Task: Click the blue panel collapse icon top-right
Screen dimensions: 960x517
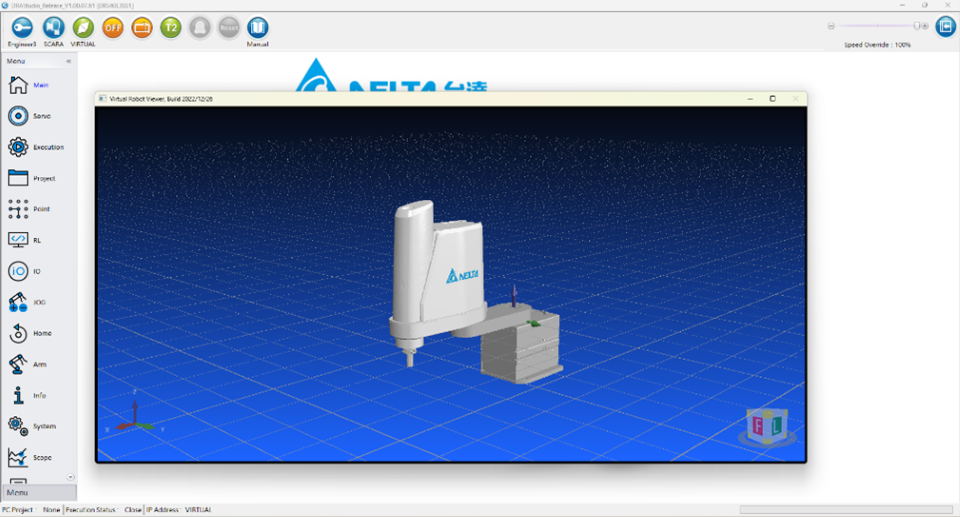Action: pos(946,26)
